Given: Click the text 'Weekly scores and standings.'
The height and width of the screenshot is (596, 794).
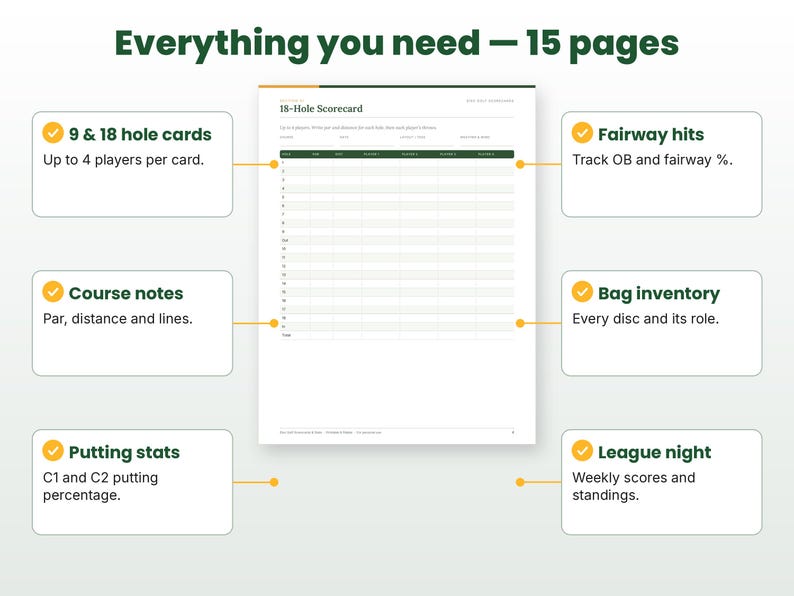Looking at the screenshot, I should coord(633,486).
